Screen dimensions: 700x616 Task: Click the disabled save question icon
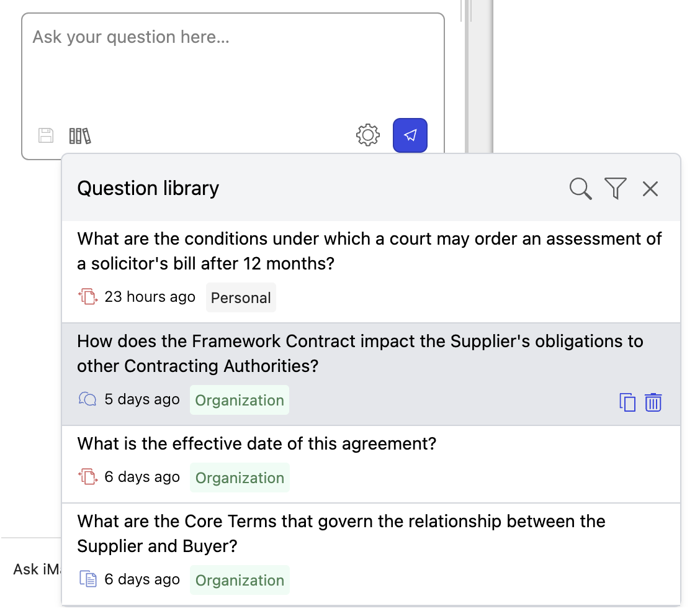(46, 135)
